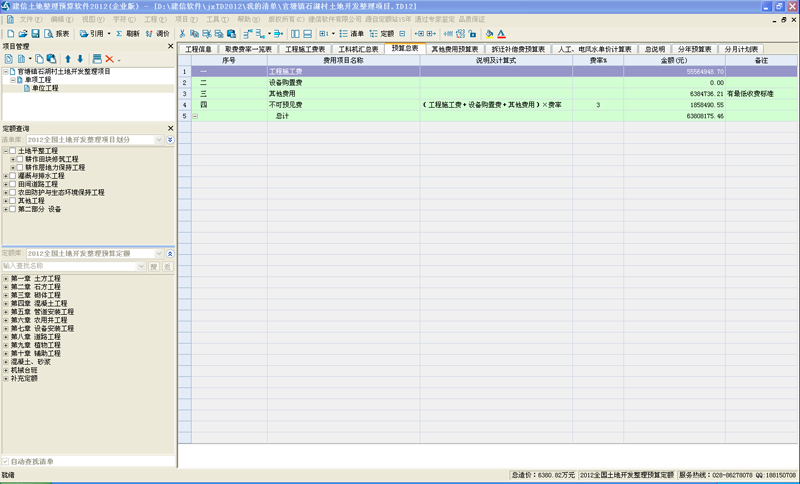Toggle the 自动查找清单 checkbox
800x484 pixels.
pos(6,462)
